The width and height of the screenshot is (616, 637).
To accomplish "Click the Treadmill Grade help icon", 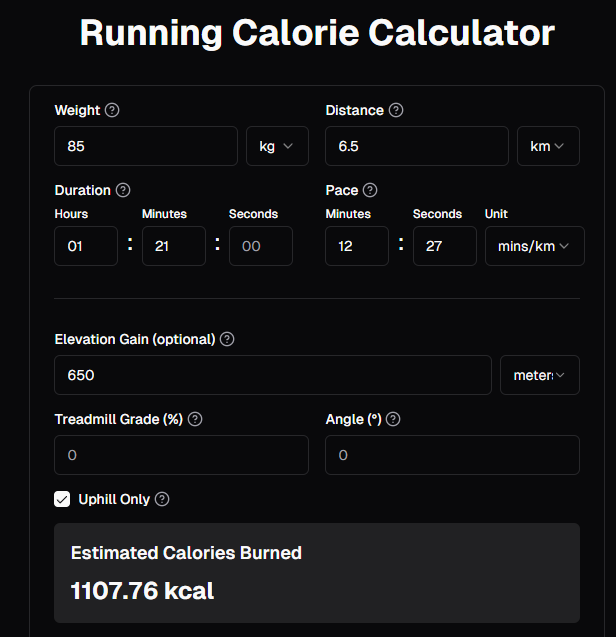I will tap(195, 419).
